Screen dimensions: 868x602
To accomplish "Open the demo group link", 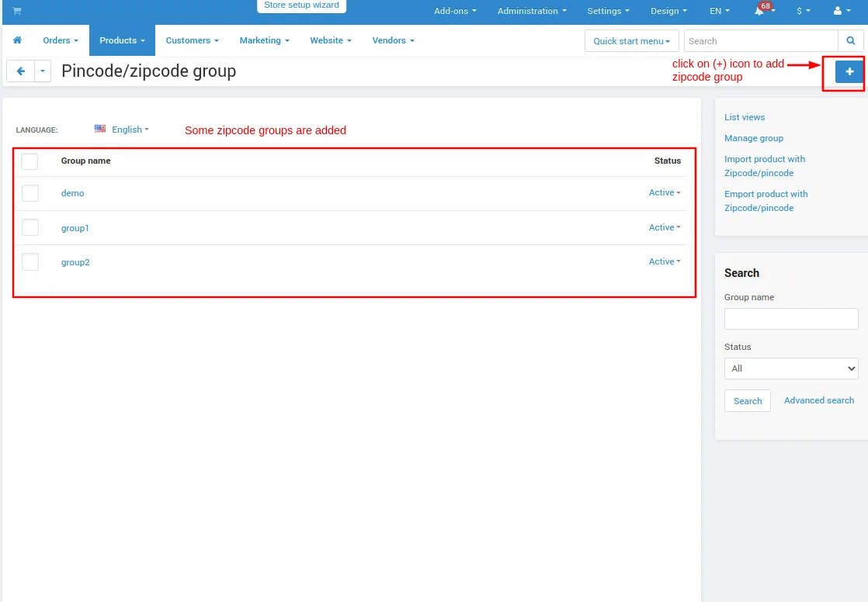I will coord(72,193).
